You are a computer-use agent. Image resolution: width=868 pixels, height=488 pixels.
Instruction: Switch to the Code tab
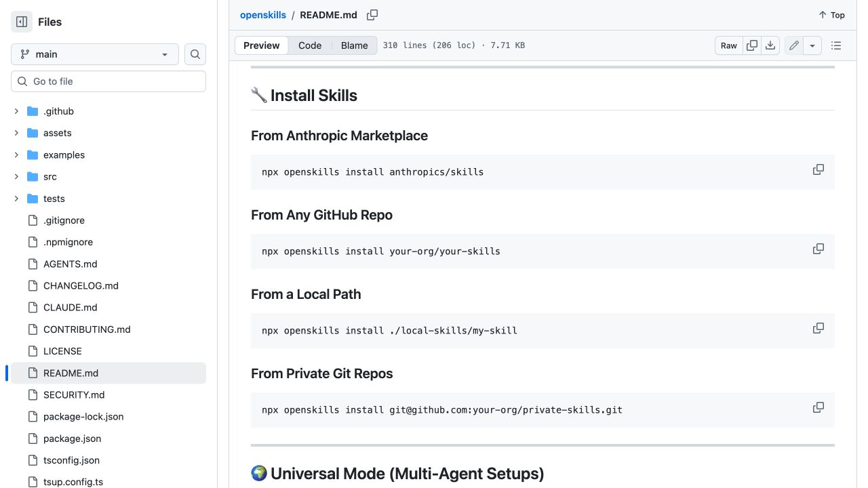[x=310, y=45]
